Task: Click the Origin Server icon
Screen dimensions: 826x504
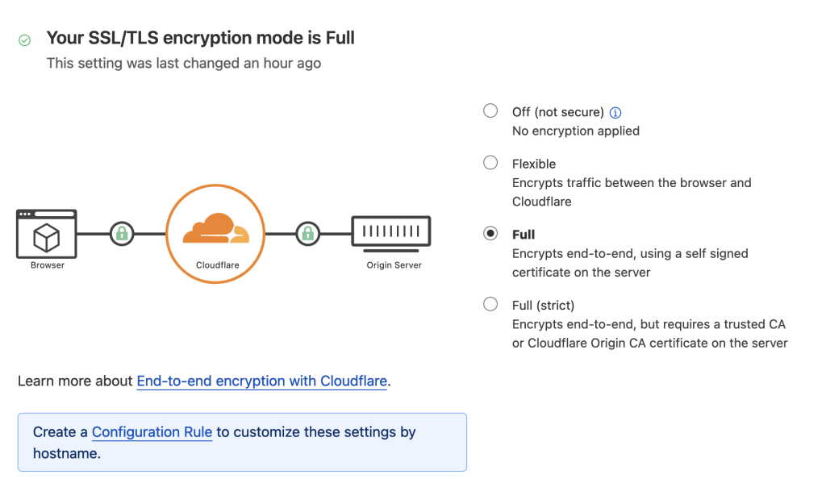Action: [391, 232]
